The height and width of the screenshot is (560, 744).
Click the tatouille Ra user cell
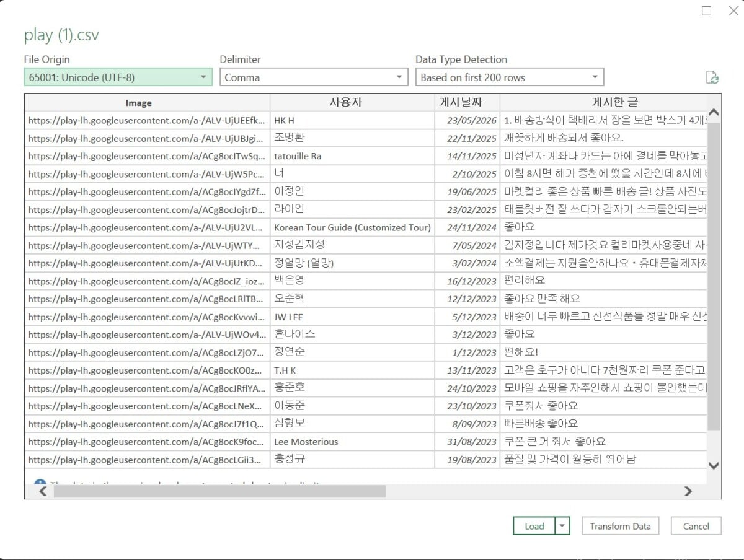(353, 156)
